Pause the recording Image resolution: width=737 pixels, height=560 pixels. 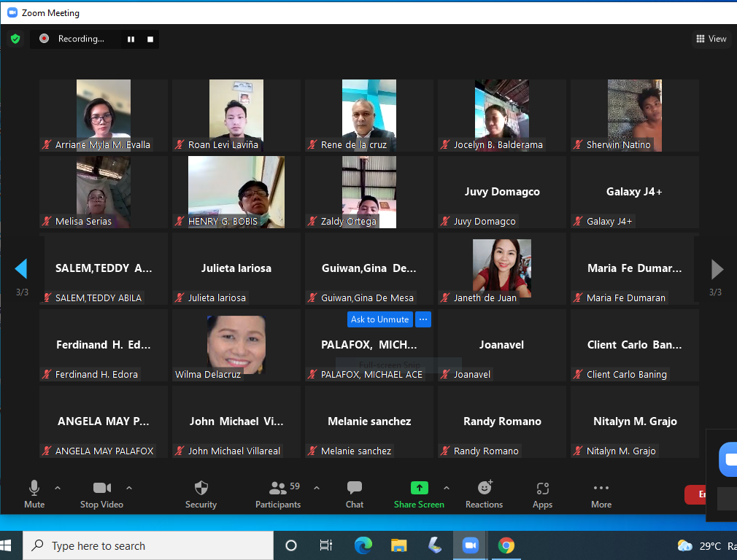pos(131,39)
